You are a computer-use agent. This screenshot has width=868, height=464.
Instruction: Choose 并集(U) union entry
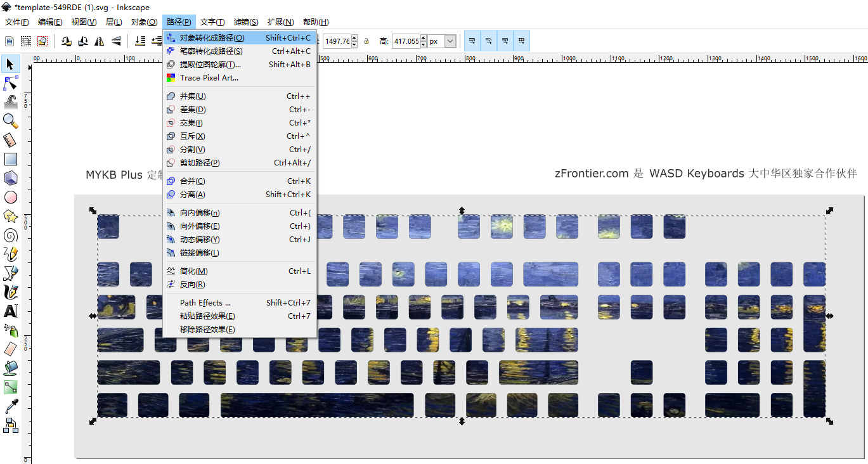[240, 96]
